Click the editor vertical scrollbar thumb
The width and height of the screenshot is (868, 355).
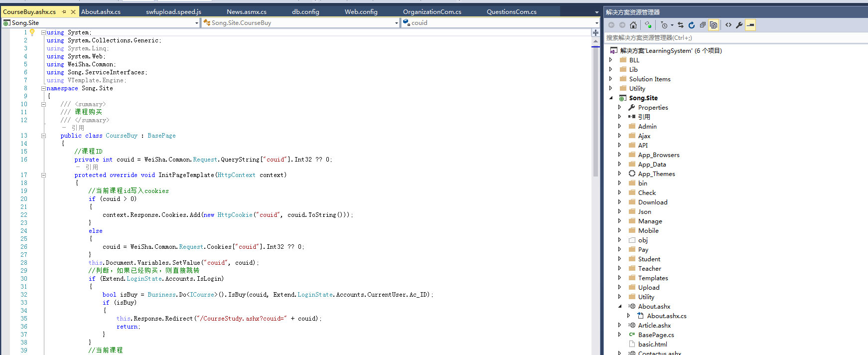pyautogui.click(x=595, y=110)
